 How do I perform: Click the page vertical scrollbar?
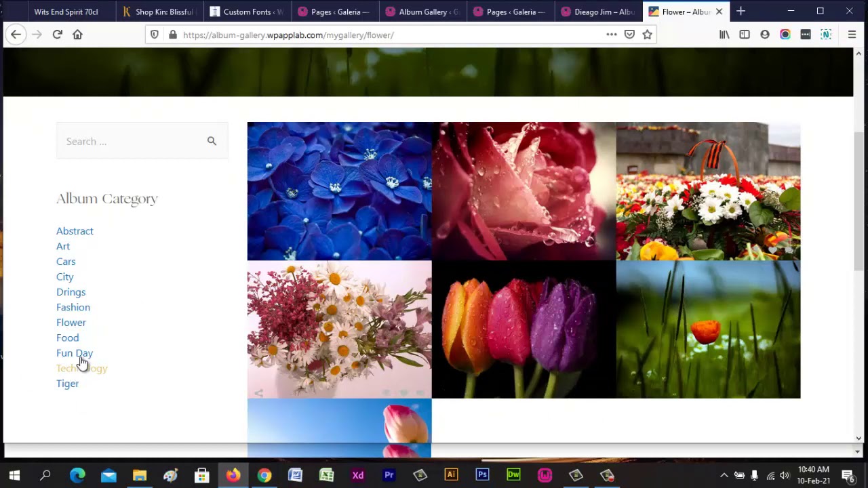[x=859, y=200]
